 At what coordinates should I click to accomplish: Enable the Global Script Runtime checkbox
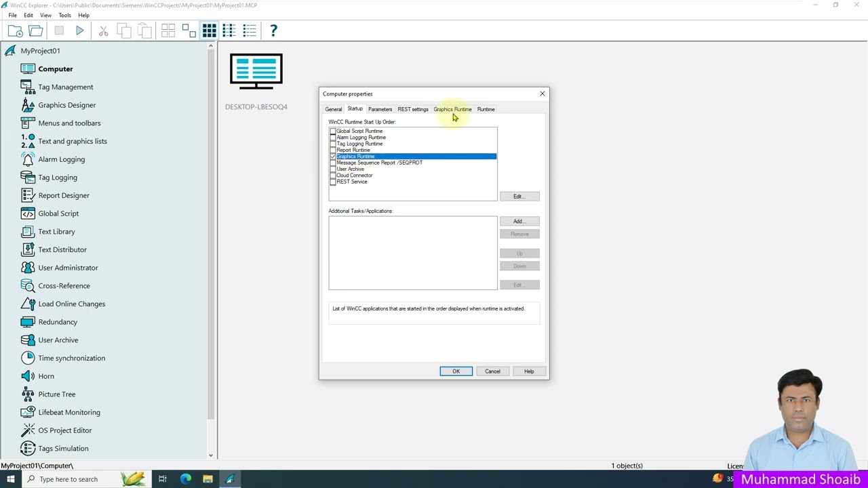(333, 131)
